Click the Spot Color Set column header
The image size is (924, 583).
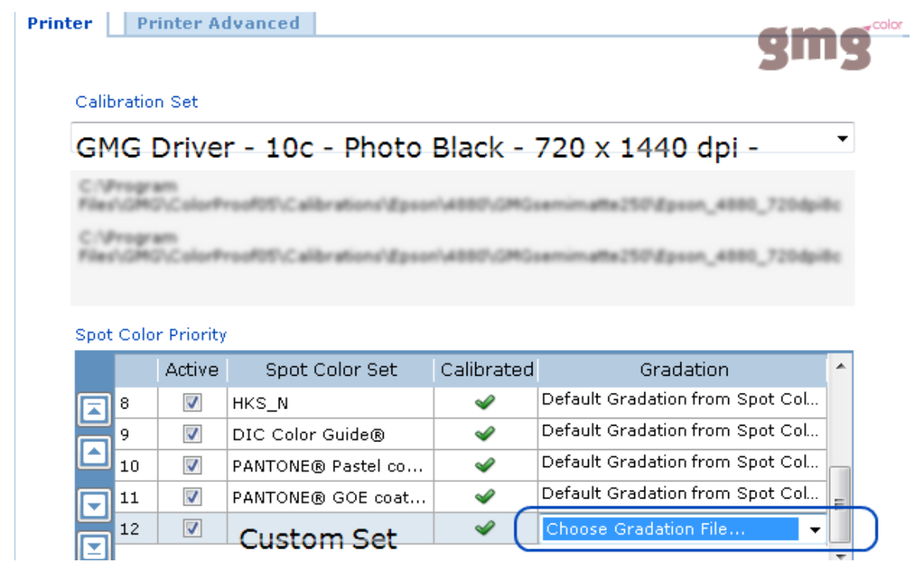[330, 370]
